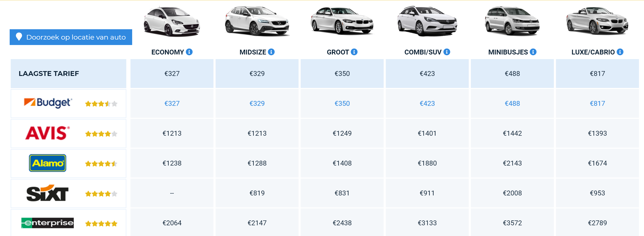644x236 pixels.
Task: Open the LUXE/CABRIO info icon
Action: pyautogui.click(x=620, y=52)
